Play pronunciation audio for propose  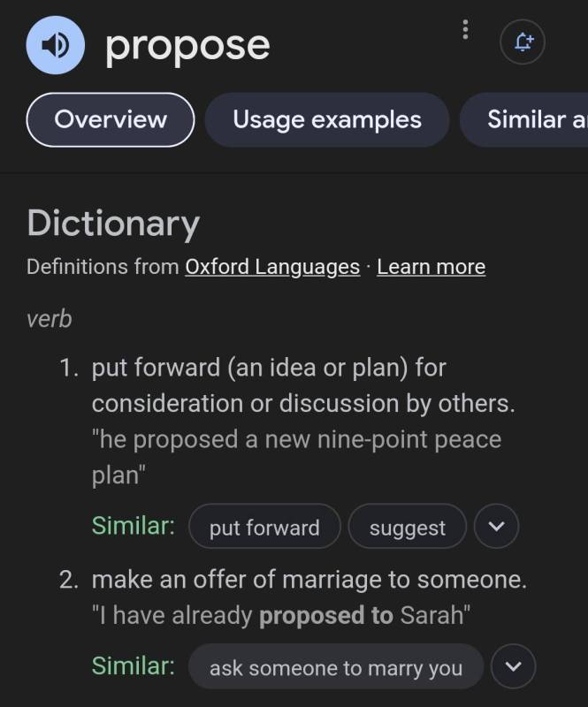(x=56, y=45)
